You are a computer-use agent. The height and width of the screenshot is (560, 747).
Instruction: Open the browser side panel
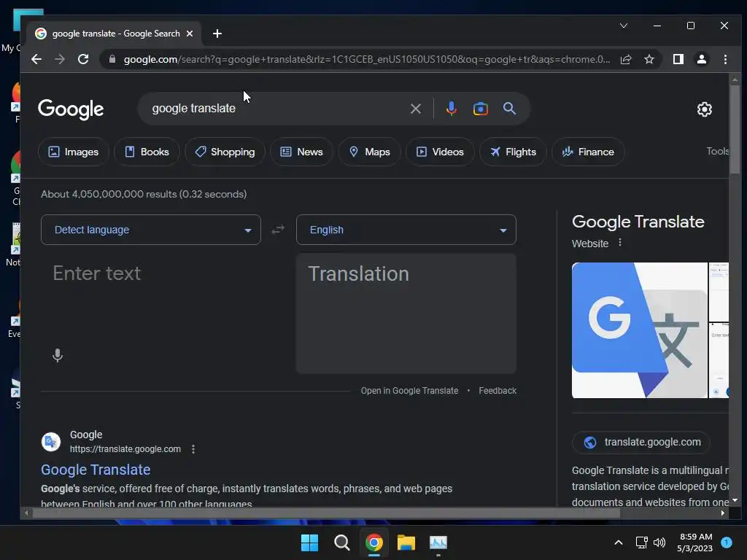click(x=678, y=59)
